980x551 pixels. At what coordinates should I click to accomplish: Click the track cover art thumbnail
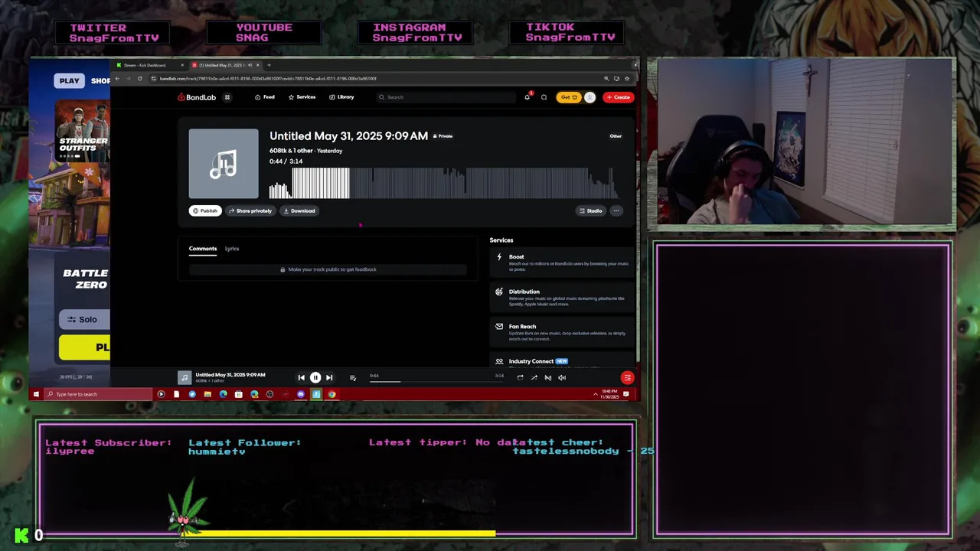tap(224, 164)
